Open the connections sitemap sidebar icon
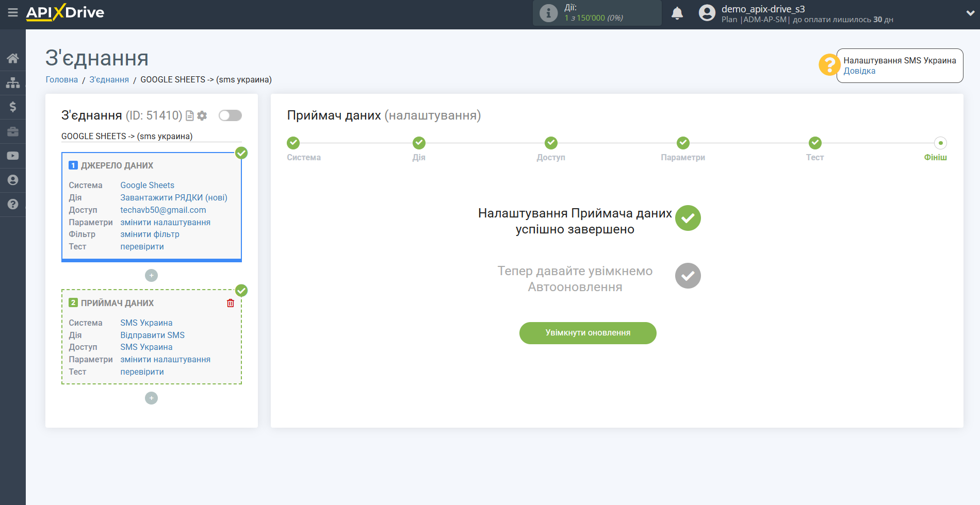This screenshot has height=505, width=980. (13, 82)
